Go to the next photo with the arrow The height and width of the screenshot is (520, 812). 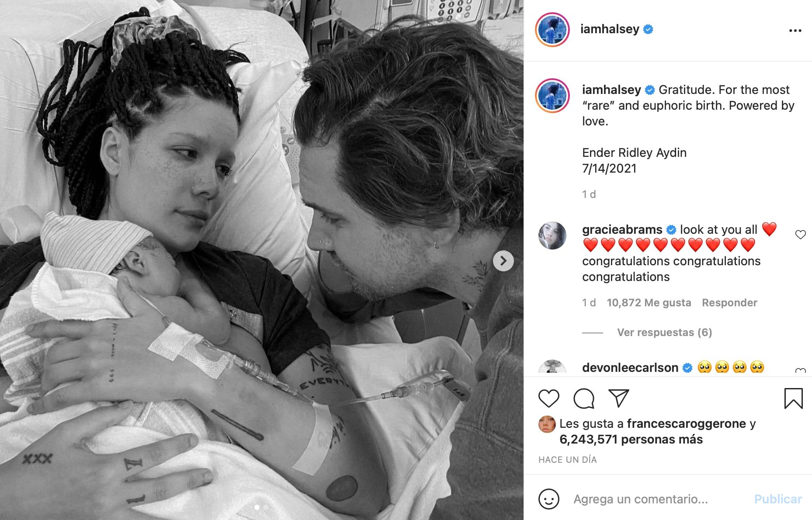pos(503,261)
